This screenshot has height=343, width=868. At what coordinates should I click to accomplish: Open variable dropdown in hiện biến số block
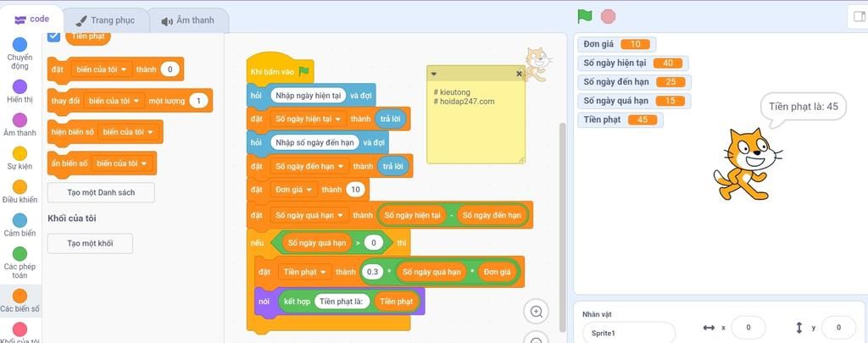(128, 131)
